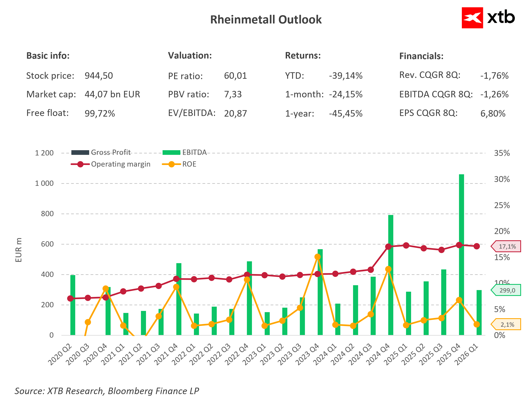Click the 2021 Q4 EBITDA bar
Screen dimensions: 532x402
click(179, 299)
